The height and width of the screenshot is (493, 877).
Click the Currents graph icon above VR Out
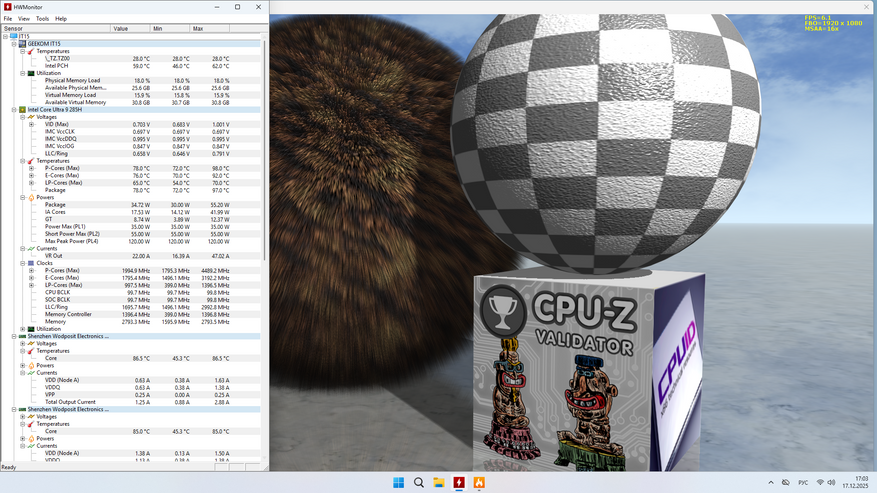tap(31, 248)
